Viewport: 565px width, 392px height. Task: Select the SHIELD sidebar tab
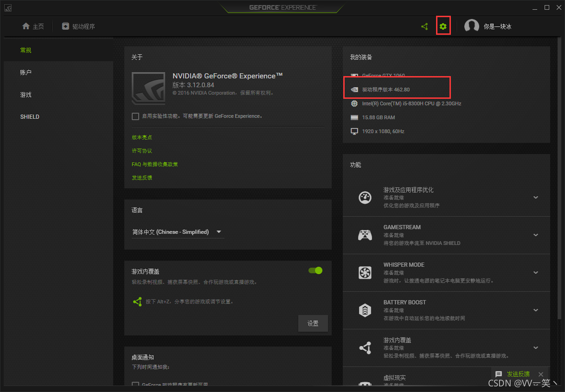coord(58,117)
